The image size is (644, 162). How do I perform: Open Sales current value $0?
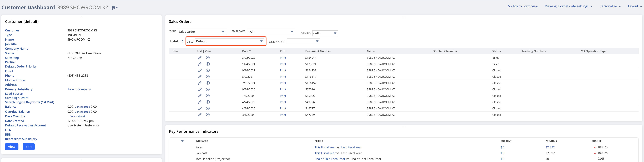(x=502, y=147)
